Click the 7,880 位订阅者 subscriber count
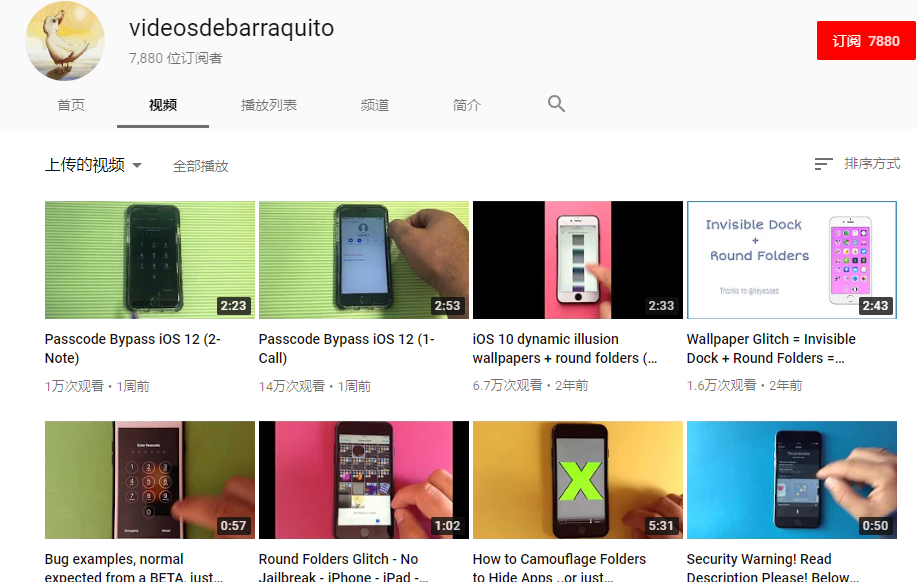 (176, 58)
